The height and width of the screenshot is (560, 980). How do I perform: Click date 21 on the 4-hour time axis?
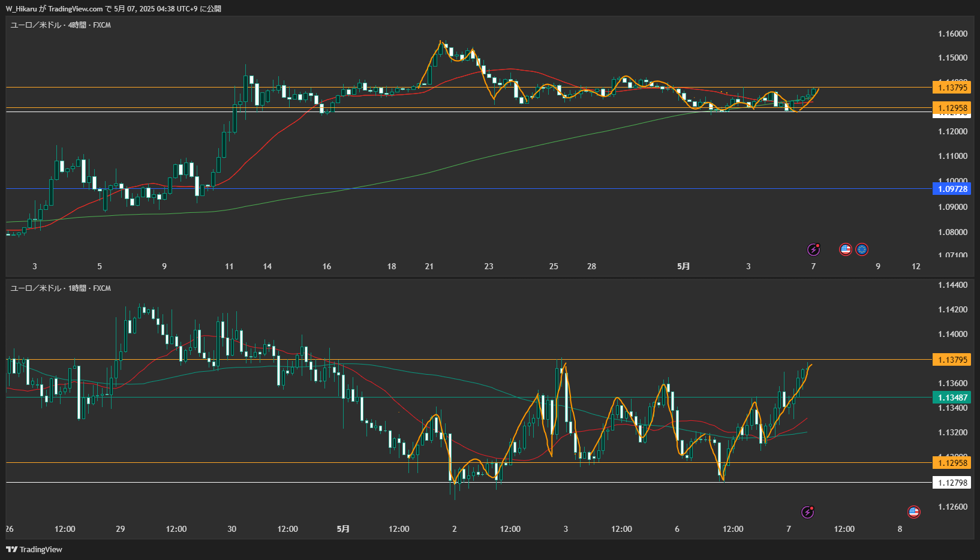[x=429, y=266]
